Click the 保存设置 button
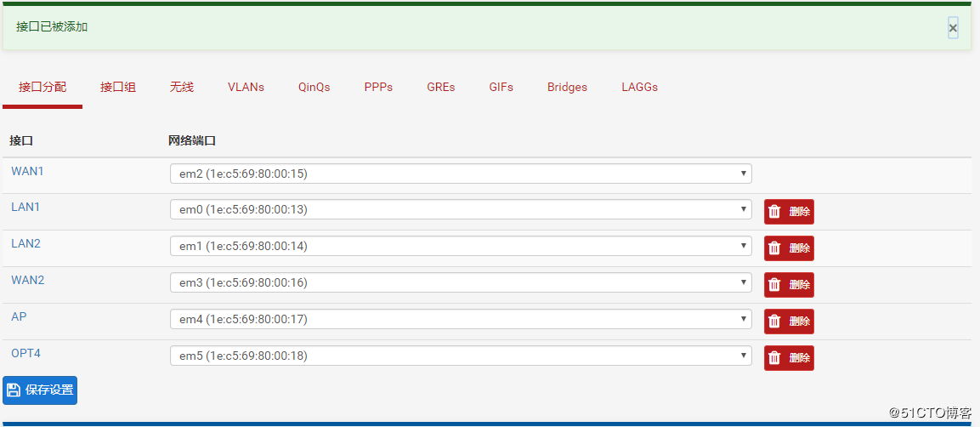The height and width of the screenshot is (427, 980). click(x=40, y=390)
